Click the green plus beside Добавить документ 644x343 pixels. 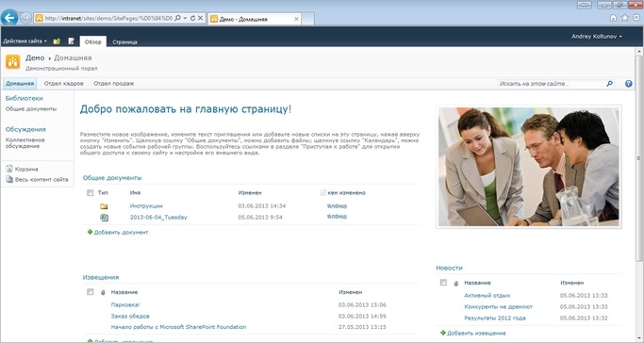pos(90,232)
